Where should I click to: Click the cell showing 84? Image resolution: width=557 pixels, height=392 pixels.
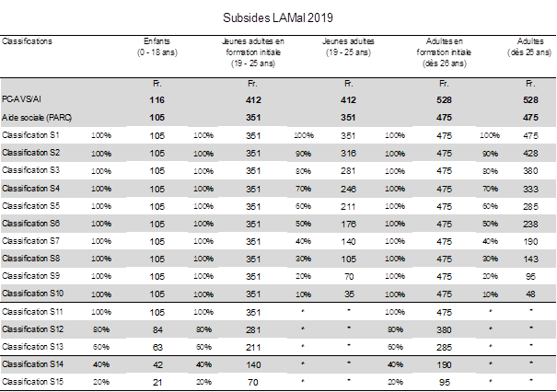tap(156, 329)
